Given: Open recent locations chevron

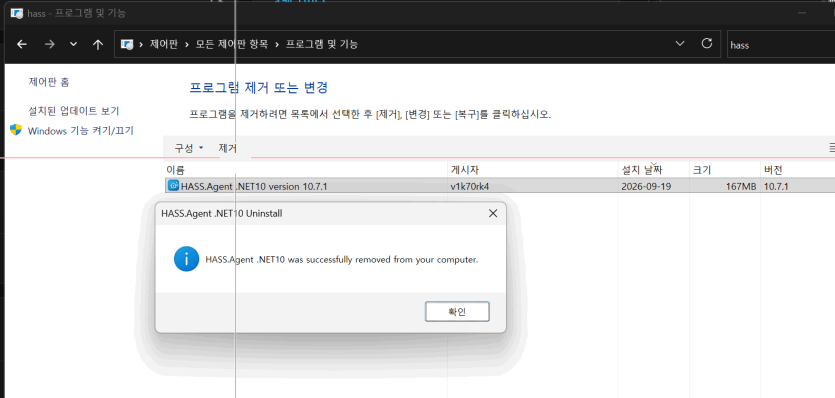Looking at the screenshot, I should click(x=73, y=45).
